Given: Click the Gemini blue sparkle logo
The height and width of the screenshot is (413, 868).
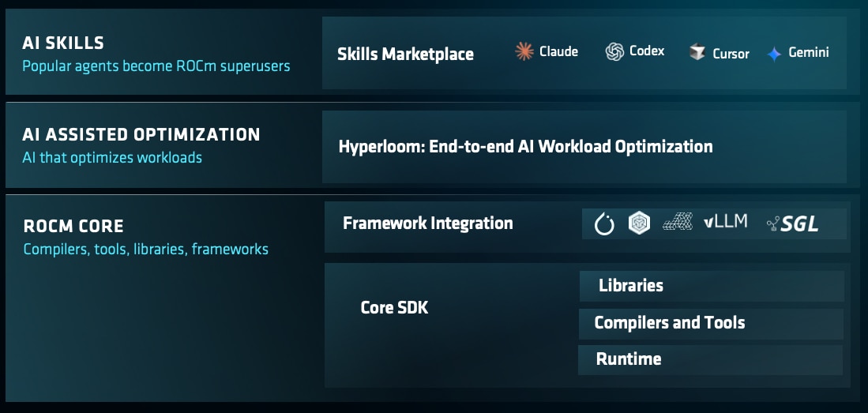Looking at the screenshot, I should coord(774,54).
